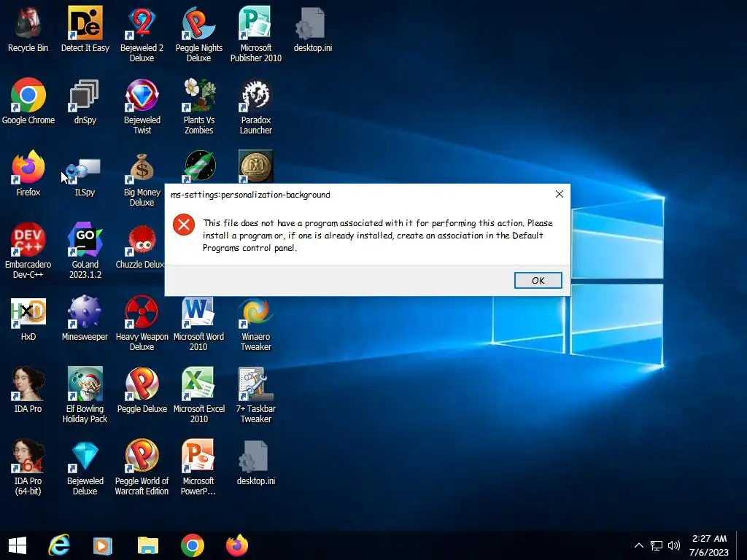Select Peggle Nights Deluxe shortcut
This screenshot has height=560, width=747.
198,34
